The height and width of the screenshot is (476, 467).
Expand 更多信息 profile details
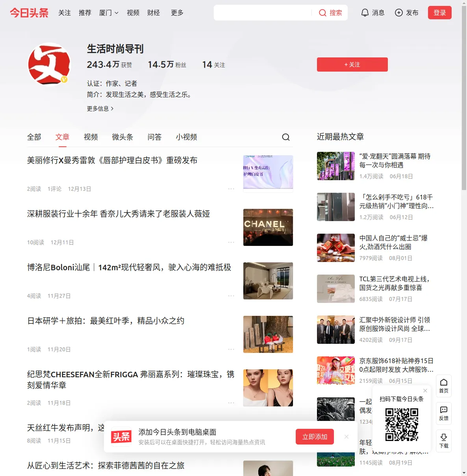click(x=100, y=109)
